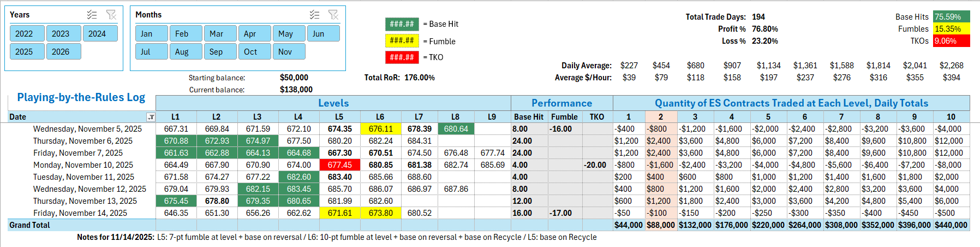Select the Performance header cell

[561, 103]
